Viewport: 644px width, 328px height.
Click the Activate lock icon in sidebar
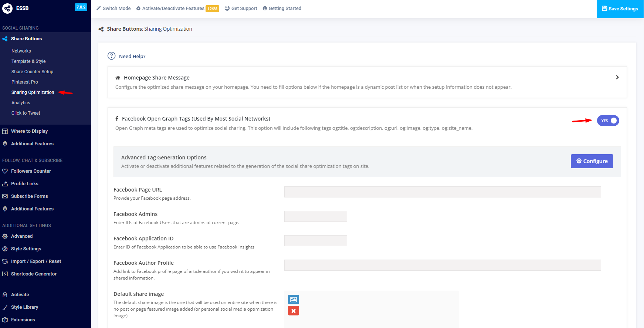pyautogui.click(x=5, y=295)
